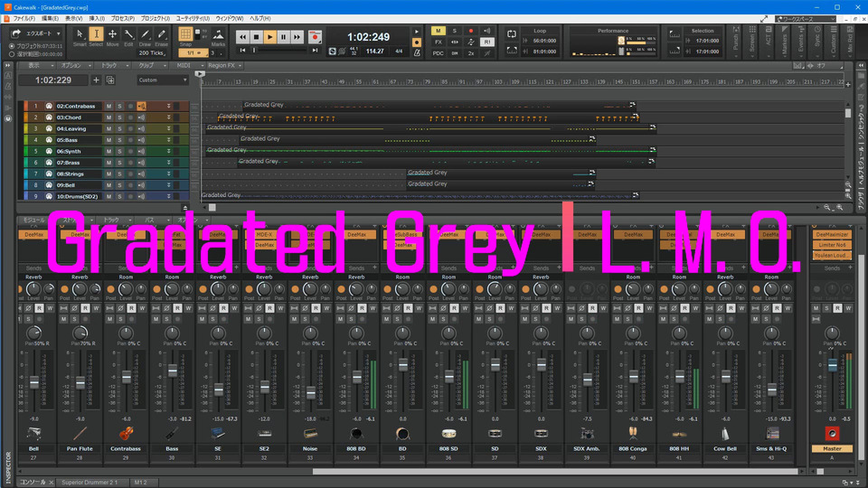This screenshot has width=868, height=488.
Task: Click the Fast Forward transport button
Action: click(x=297, y=37)
